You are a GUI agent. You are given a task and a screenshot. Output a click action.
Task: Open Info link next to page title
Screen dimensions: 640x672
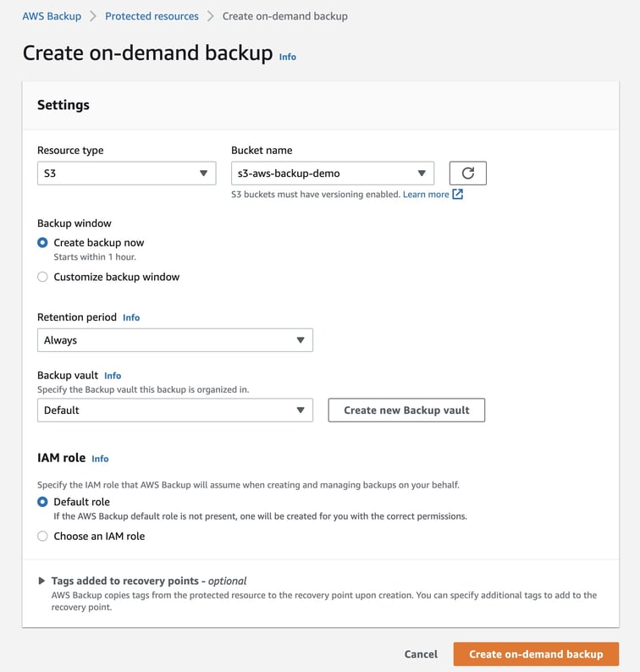coord(288,57)
